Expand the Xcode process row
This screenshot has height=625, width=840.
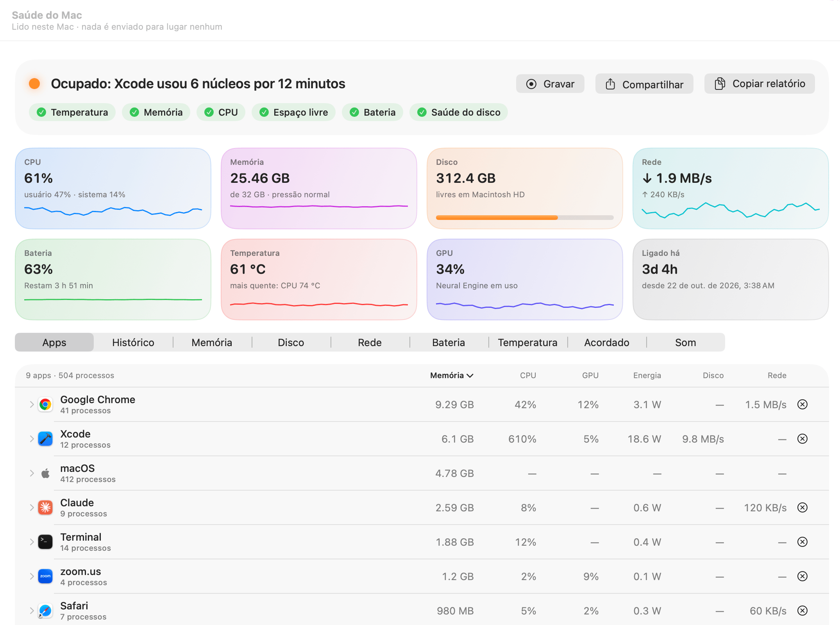[32, 439]
